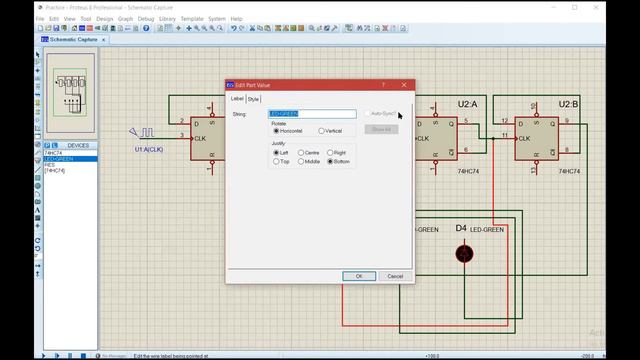
Task: Close the Schematic Capture tab
Action: (x=104, y=40)
